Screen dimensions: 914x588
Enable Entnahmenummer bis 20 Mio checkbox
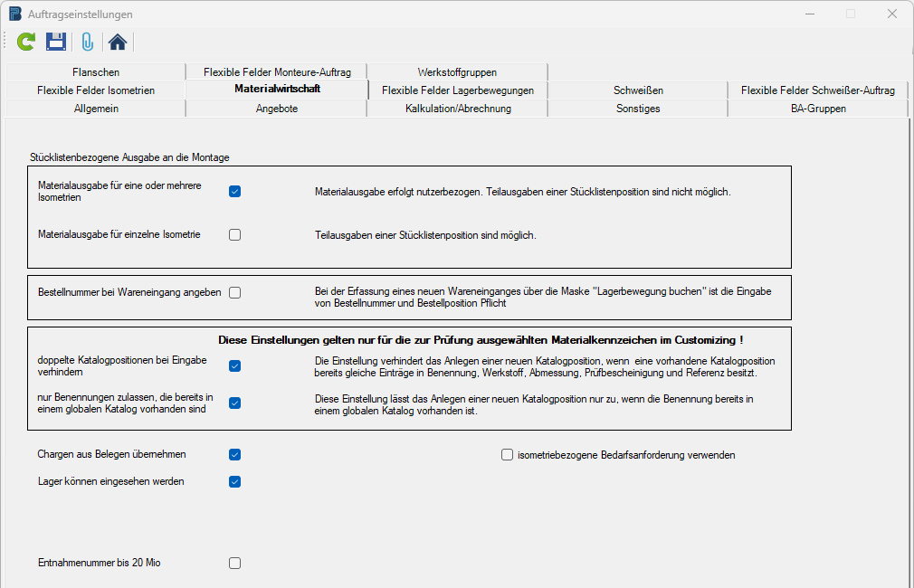coord(234,564)
